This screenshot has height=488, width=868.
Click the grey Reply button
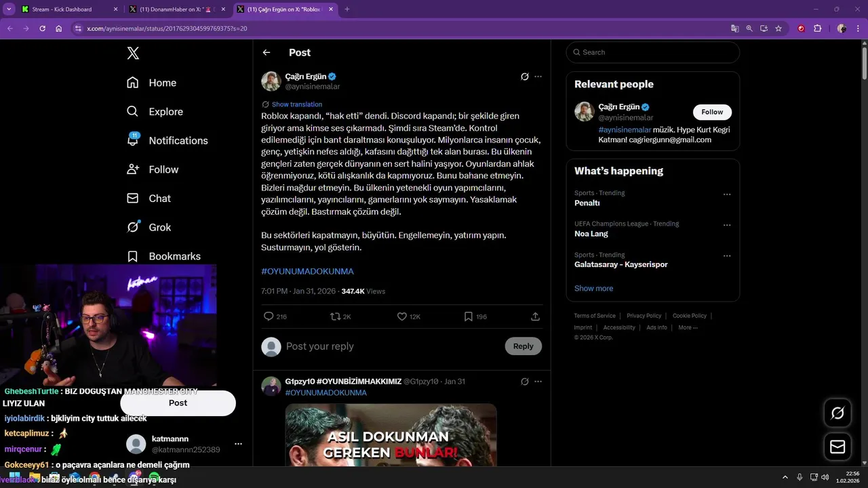coord(523,346)
